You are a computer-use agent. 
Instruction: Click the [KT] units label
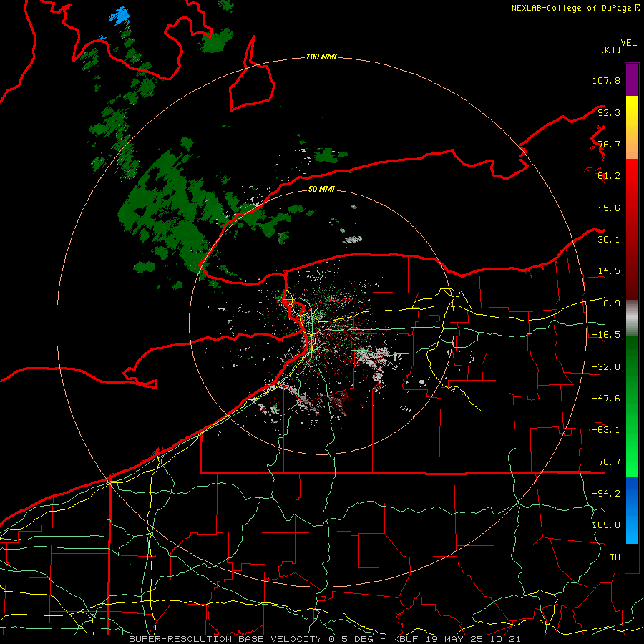pyautogui.click(x=611, y=49)
